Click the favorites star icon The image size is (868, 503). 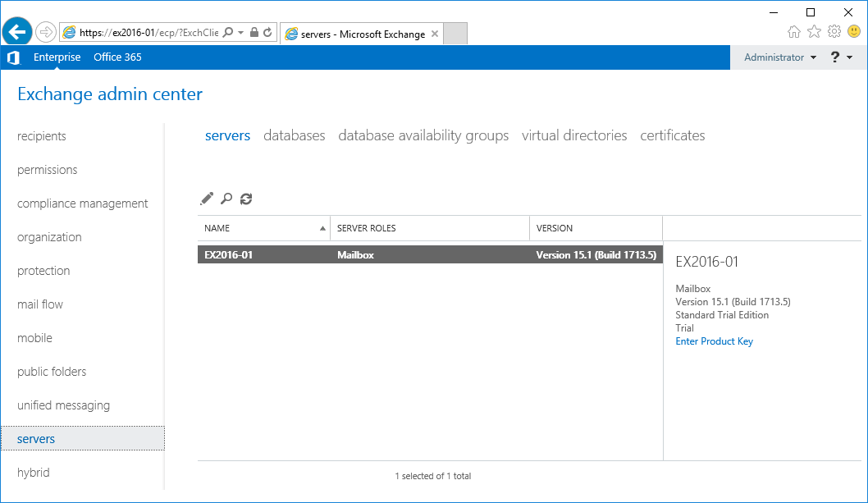point(814,31)
